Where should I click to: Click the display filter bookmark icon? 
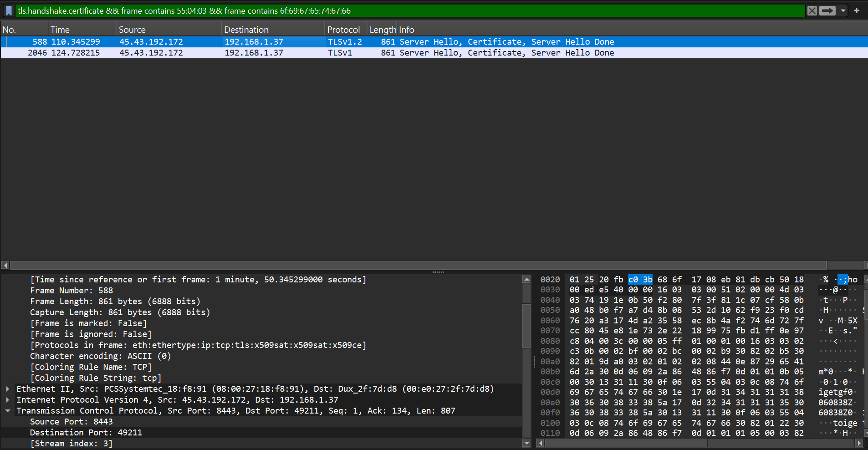coord(9,10)
